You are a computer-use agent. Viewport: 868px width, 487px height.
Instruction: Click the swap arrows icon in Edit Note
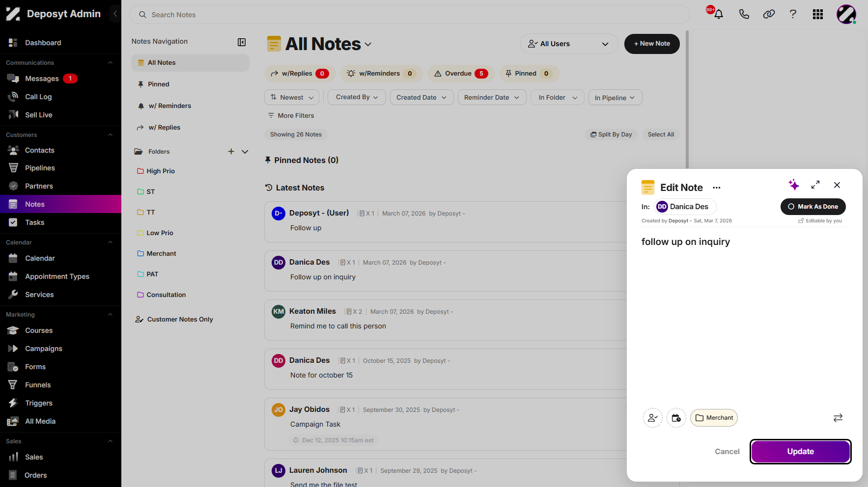(838, 418)
